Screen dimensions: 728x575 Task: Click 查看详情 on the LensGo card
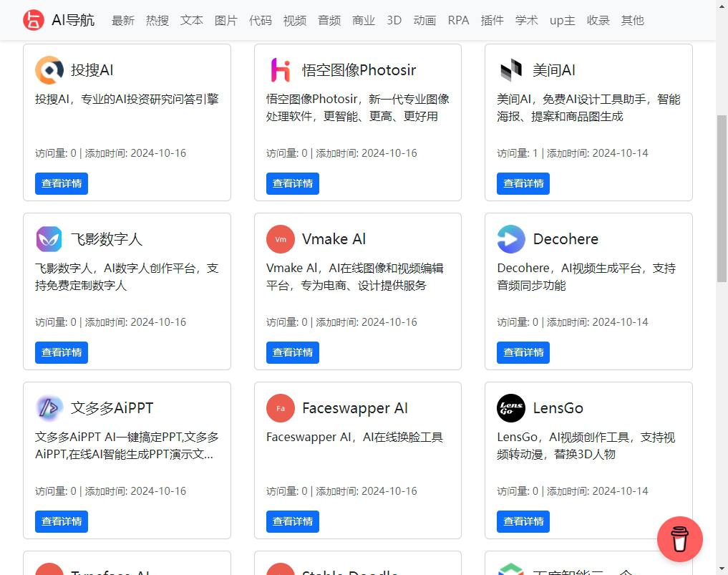tap(523, 521)
